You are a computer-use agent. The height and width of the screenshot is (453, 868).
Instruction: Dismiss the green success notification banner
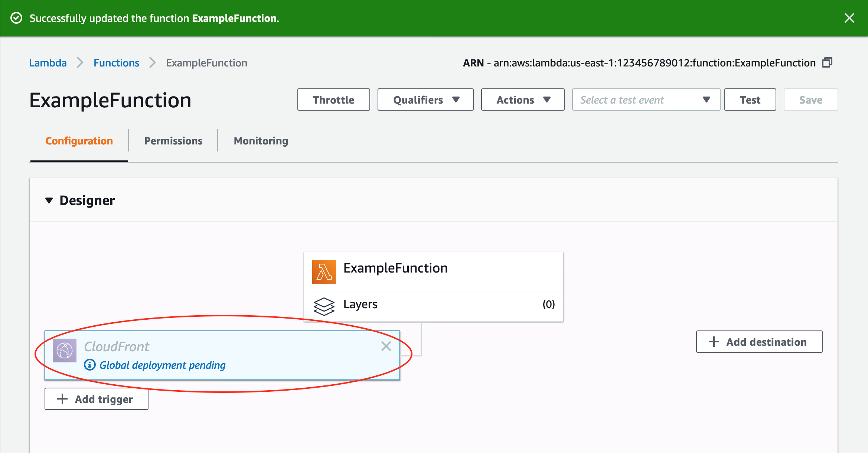pyautogui.click(x=849, y=18)
